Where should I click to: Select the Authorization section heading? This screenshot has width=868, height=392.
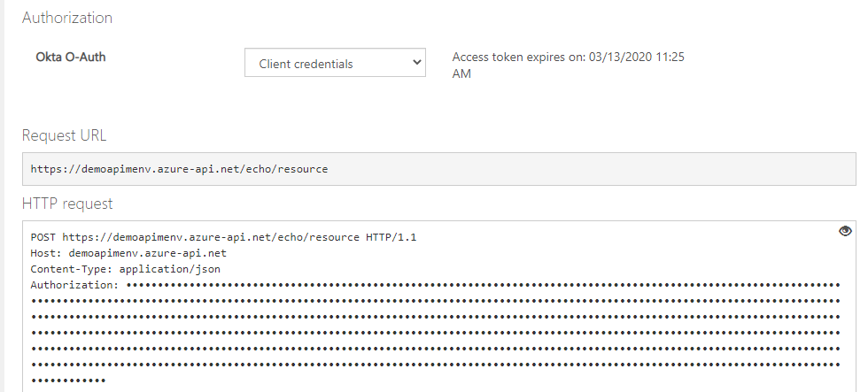click(67, 18)
